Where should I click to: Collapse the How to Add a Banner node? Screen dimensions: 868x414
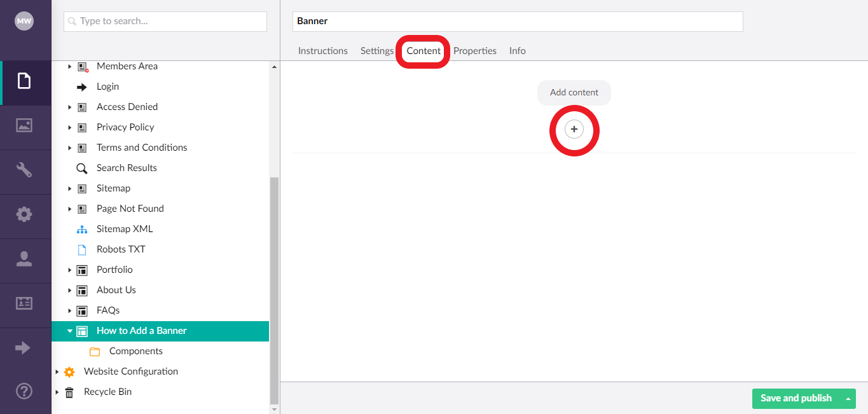pyautogui.click(x=69, y=331)
